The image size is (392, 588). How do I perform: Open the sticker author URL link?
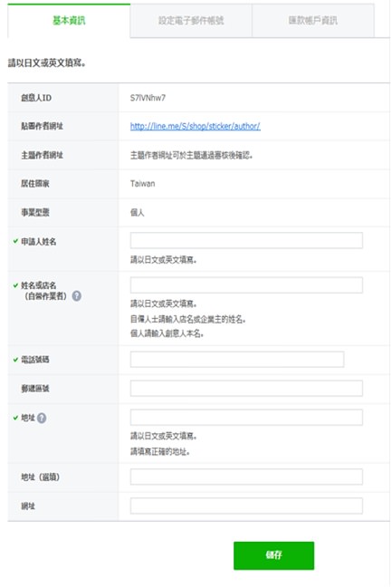click(196, 126)
